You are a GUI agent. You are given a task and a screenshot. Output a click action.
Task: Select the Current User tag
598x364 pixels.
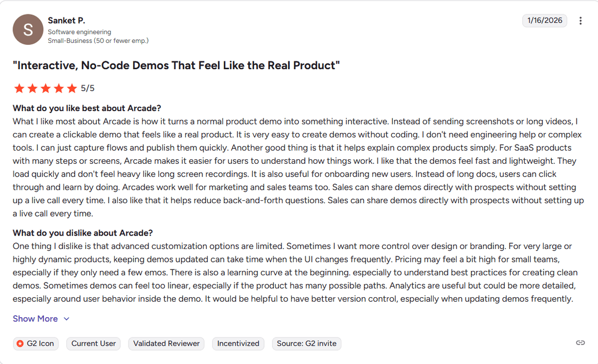(94, 344)
